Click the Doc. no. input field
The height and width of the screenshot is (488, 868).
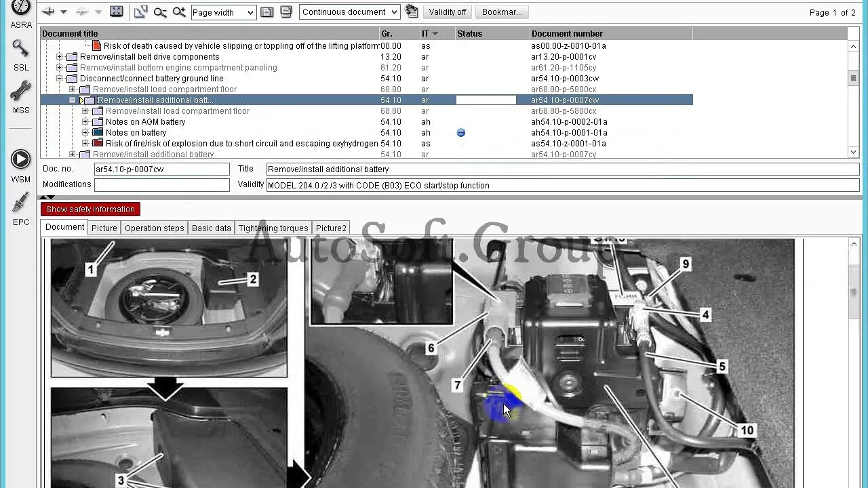pos(161,169)
